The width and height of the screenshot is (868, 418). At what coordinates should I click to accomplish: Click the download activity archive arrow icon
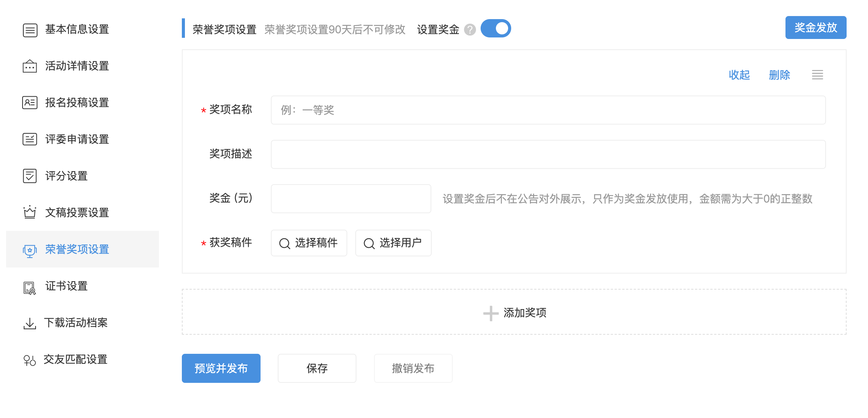pyautogui.click(x=30, y=323)
